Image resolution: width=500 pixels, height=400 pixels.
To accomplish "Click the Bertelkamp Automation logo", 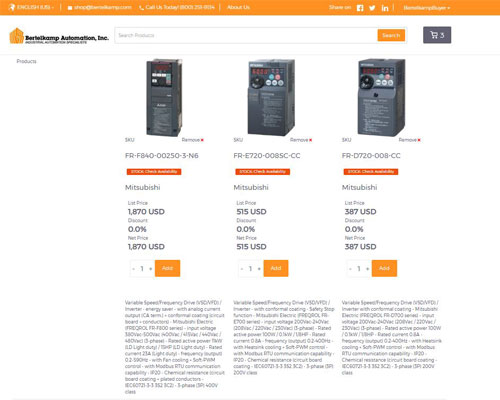I will (x=59, y=36).
